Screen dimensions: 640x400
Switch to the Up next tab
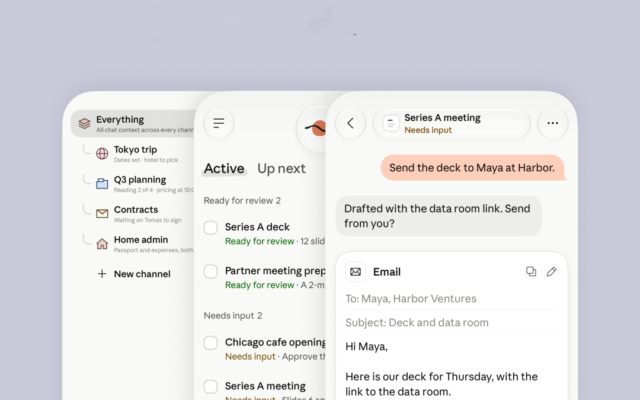coord(281,169)
